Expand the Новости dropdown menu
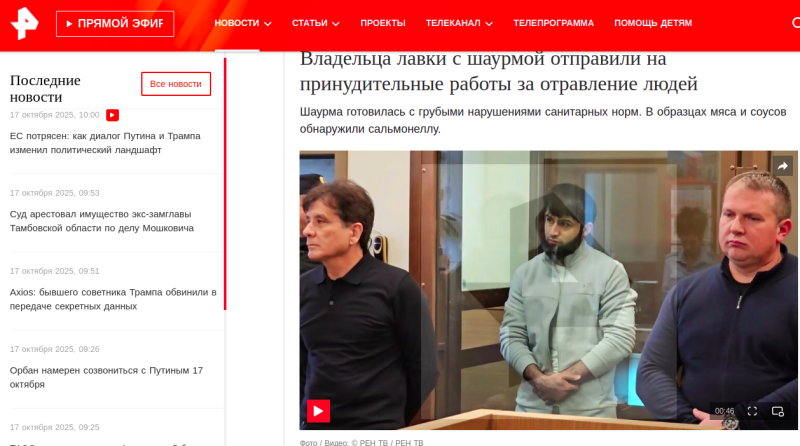Screen dimensions: 800x446 [242, 23]
